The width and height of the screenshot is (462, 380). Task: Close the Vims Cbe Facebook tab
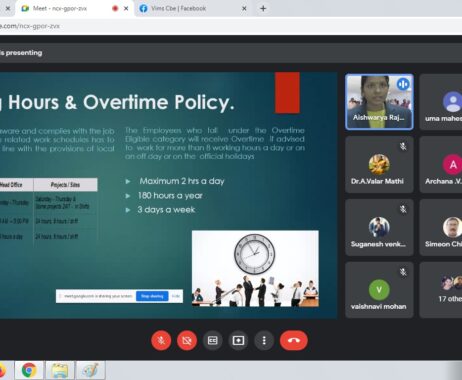244,9
